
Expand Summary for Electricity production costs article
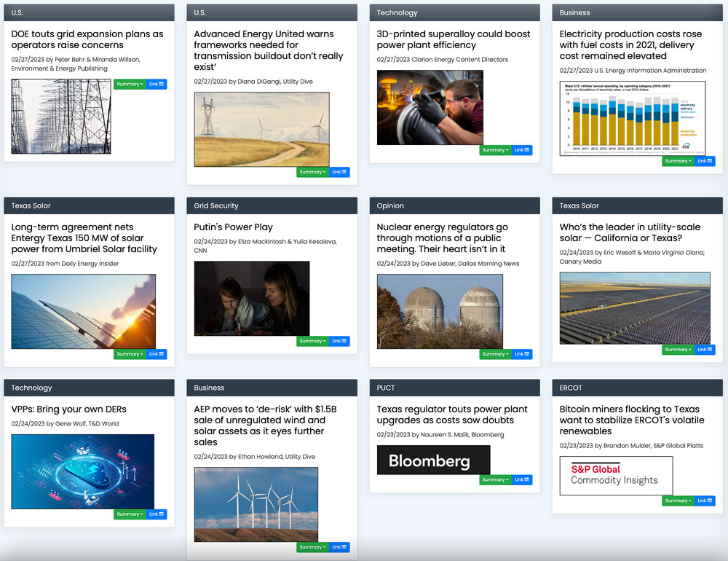tap(678, 161)
